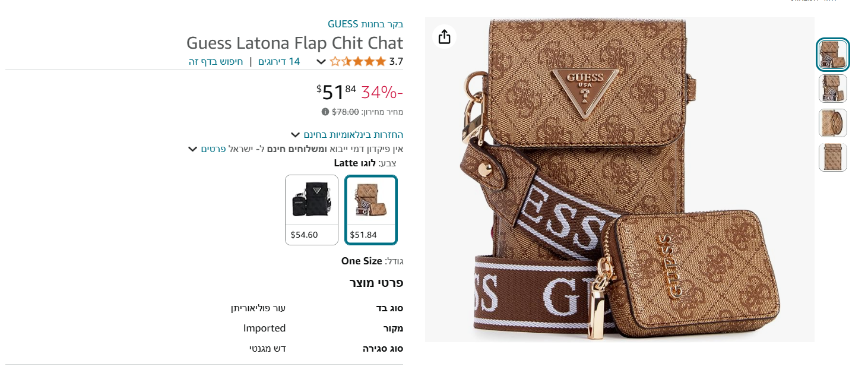Select the fourth product thumbnail image
868x379 pixels.
(x=832, y=157)
